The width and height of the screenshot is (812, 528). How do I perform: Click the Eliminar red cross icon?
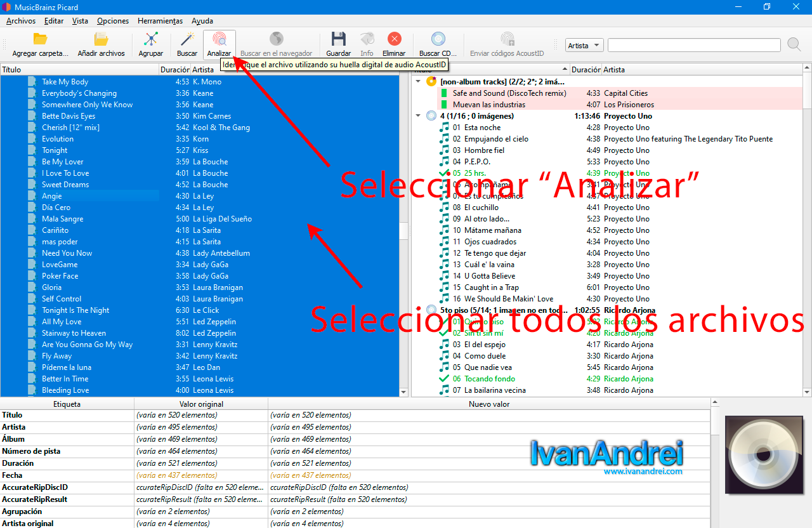coord(394,39)
